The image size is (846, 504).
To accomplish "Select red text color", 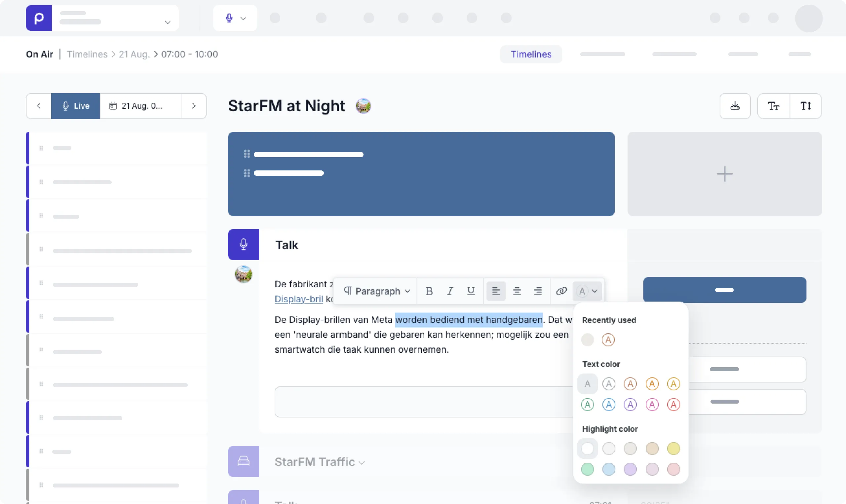I will coord(673,405).
